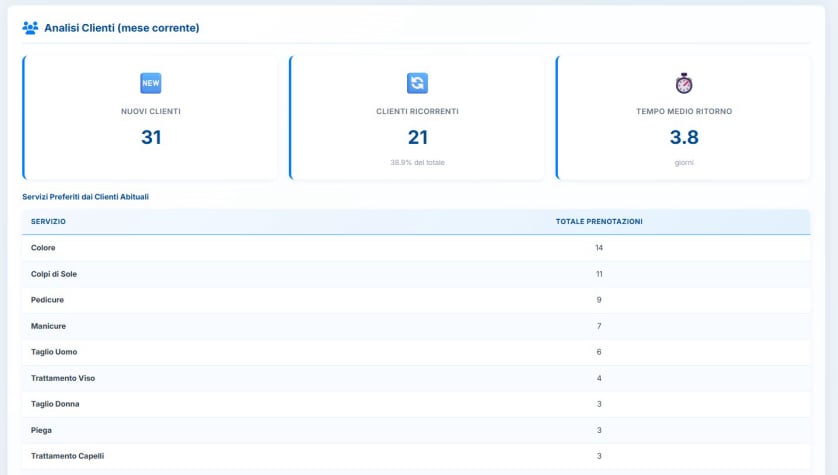Click the Analisi Clienti section heading

pyautogui.click(x=121, y=28)
